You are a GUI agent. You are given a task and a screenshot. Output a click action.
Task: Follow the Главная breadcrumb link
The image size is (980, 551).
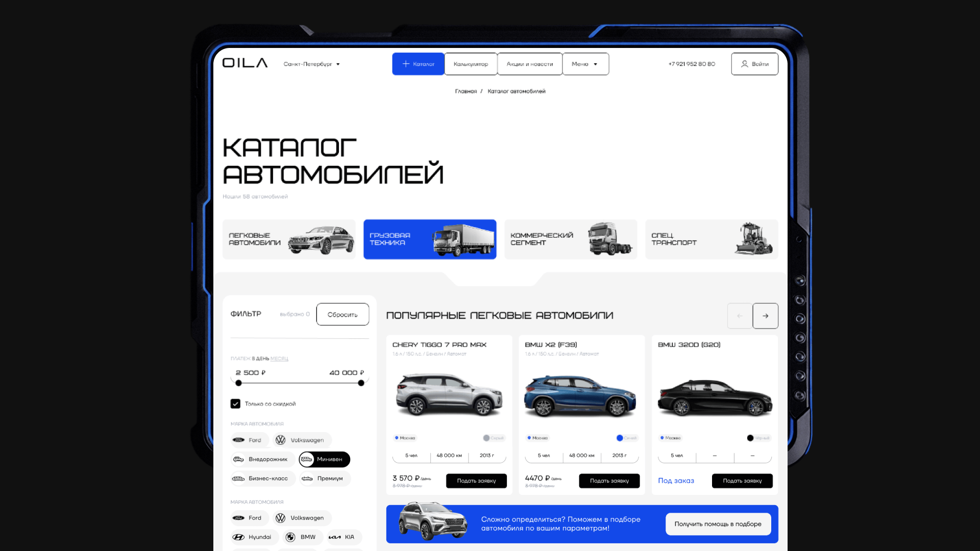point(466,91)
